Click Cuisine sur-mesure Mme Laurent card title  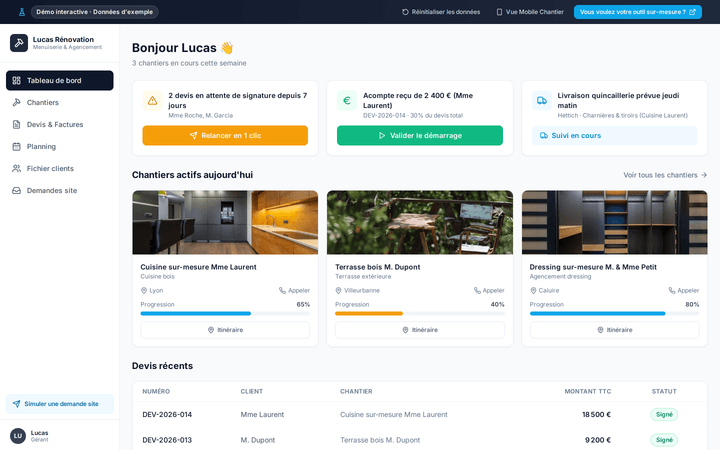click(198, 267)
